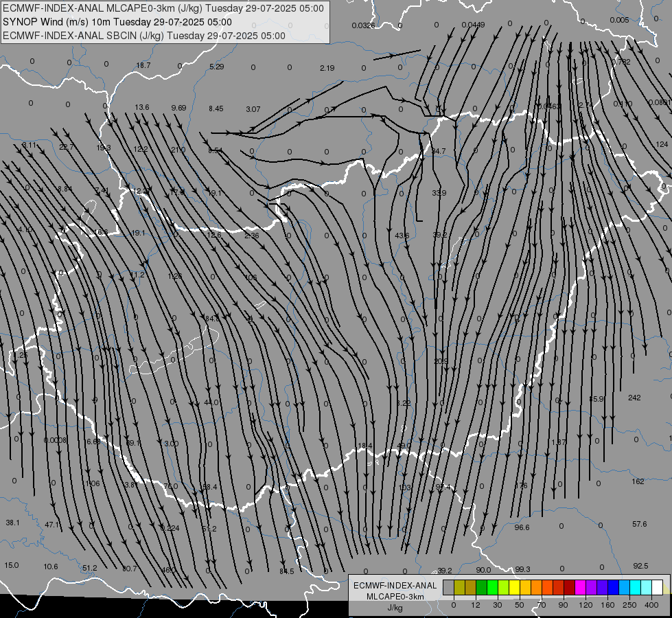Click the gray swatch at legend start

(x=449, y=588)
